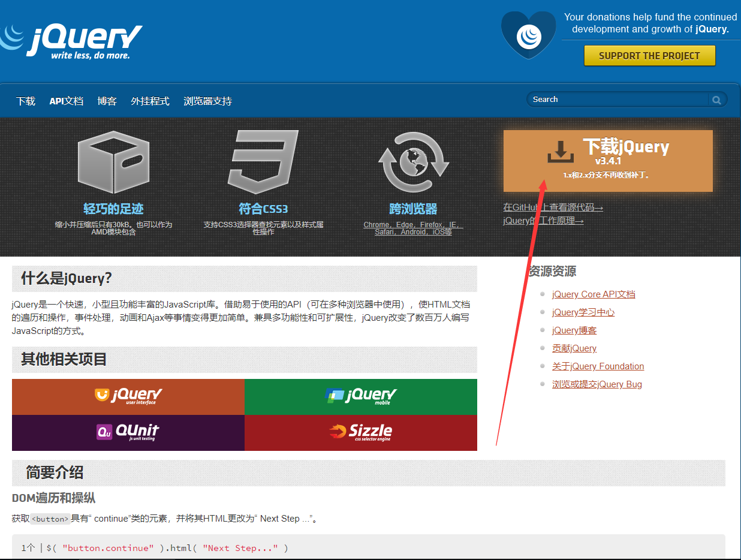This screenshot has height=560, width=741.
Task: Click the heart-shaped donation icon
Action: [529, 35]
